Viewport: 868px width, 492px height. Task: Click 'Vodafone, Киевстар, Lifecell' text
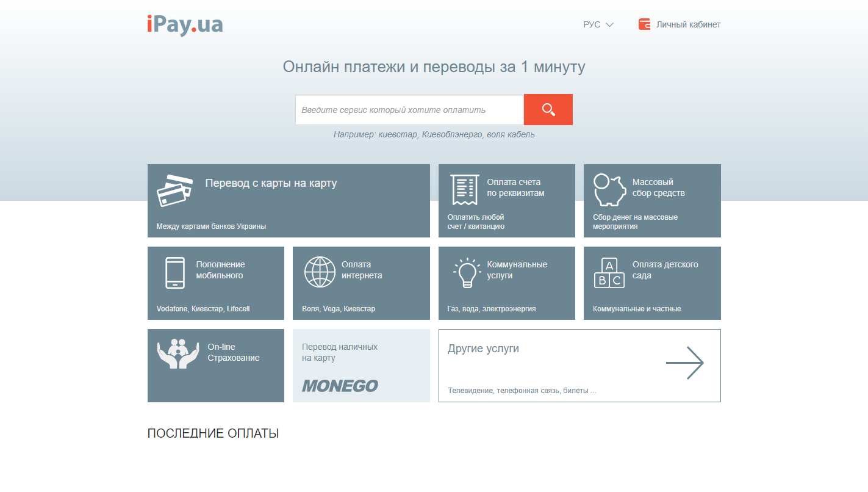[x=203, y=309]
